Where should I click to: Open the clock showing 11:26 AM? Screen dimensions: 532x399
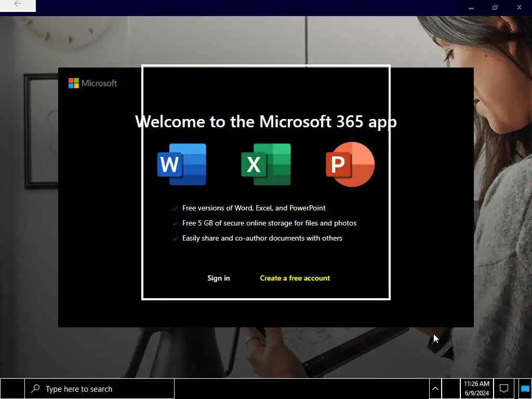click(477, 389)
